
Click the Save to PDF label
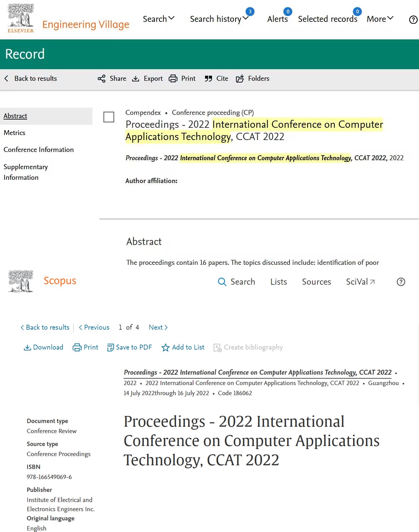134,347
